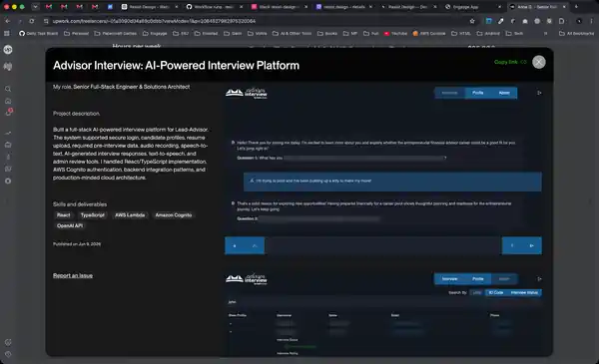The image size is (599, 364).
Task: Open search from the left sidebar
Action: pos(8,90)
